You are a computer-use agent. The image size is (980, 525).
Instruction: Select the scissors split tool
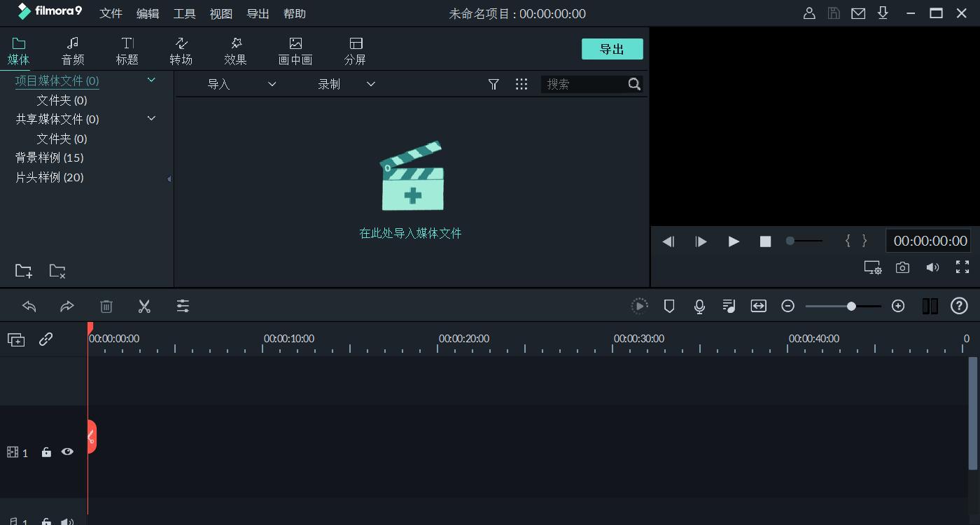(144, 306)
